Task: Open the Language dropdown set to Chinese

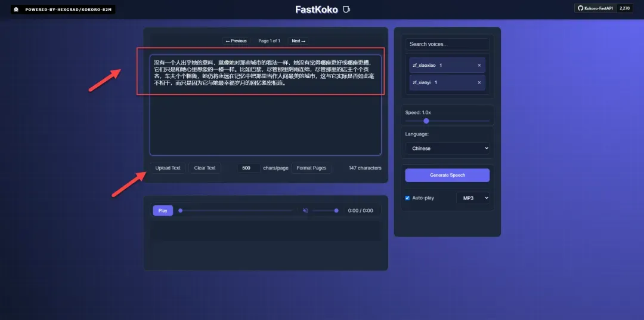Action: tap(447, 148)
